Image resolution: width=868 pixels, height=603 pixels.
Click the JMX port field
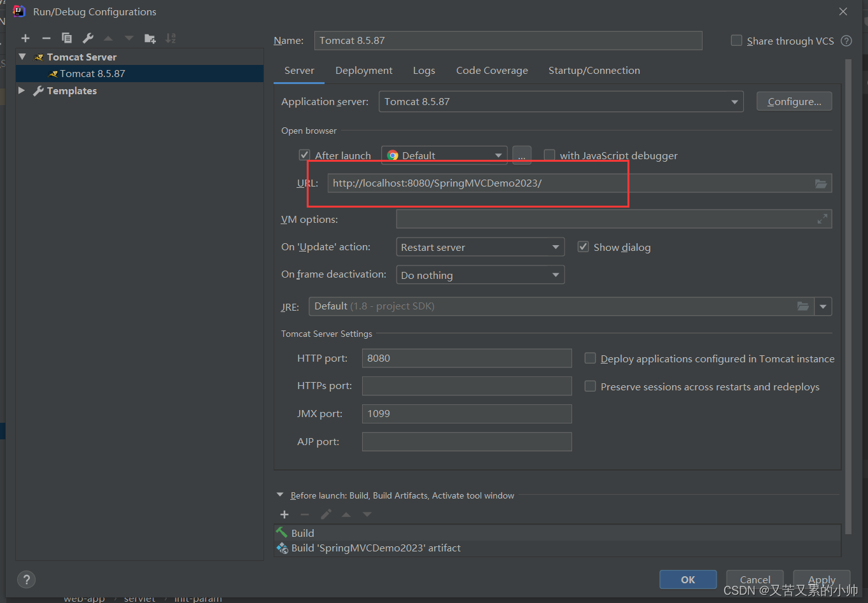click(466, 414)
